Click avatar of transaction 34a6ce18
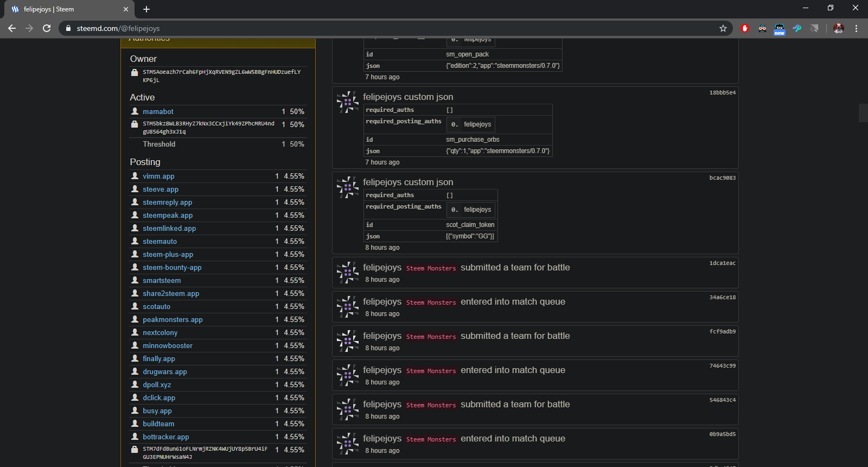 point(348,307)
